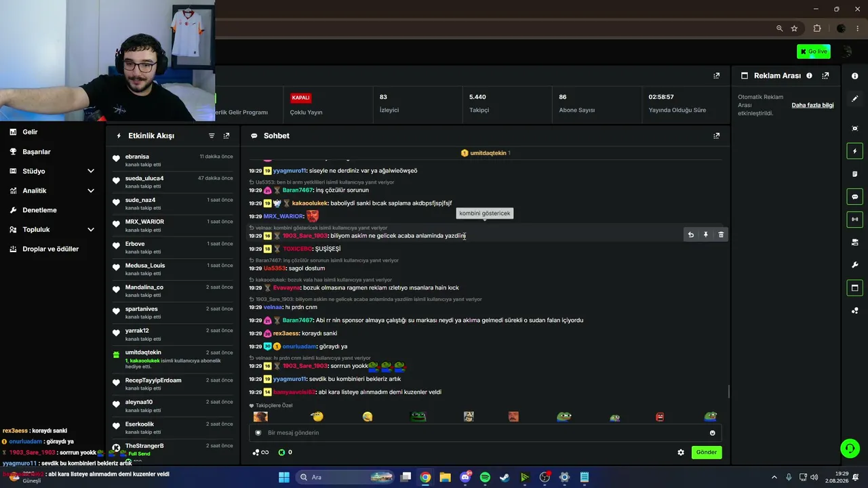Click the green K counter showing 0
The width and height of the screenshot is (868, 488).
click(285, 452)
